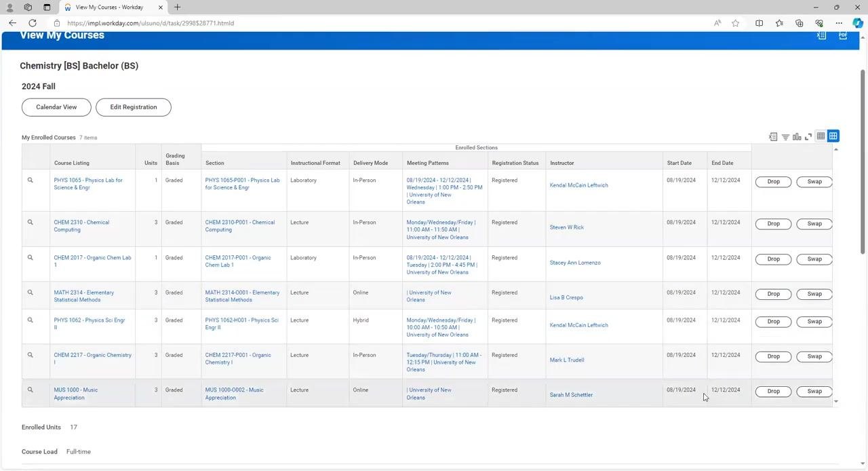Open the table filter icon
Screen dimensions: 868x471
tap(785, 136)
